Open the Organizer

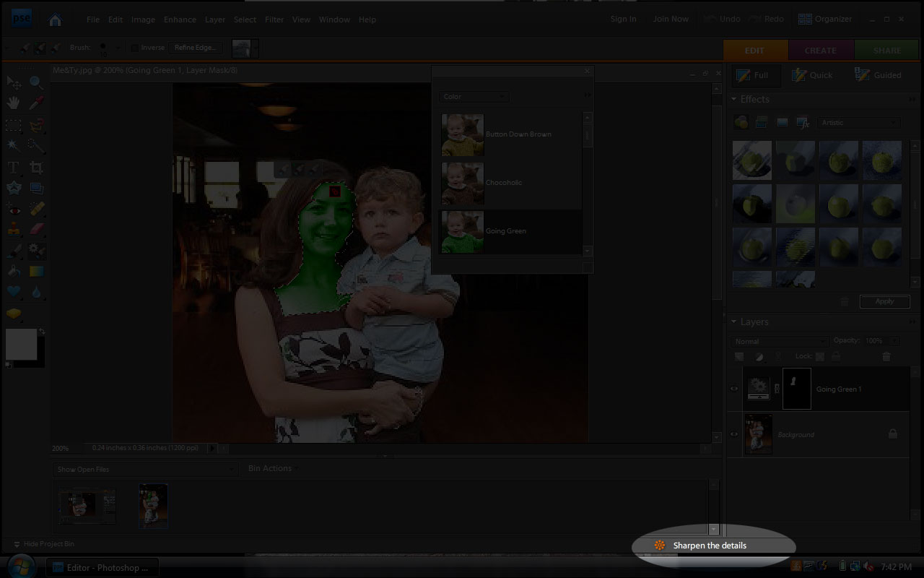826,20
